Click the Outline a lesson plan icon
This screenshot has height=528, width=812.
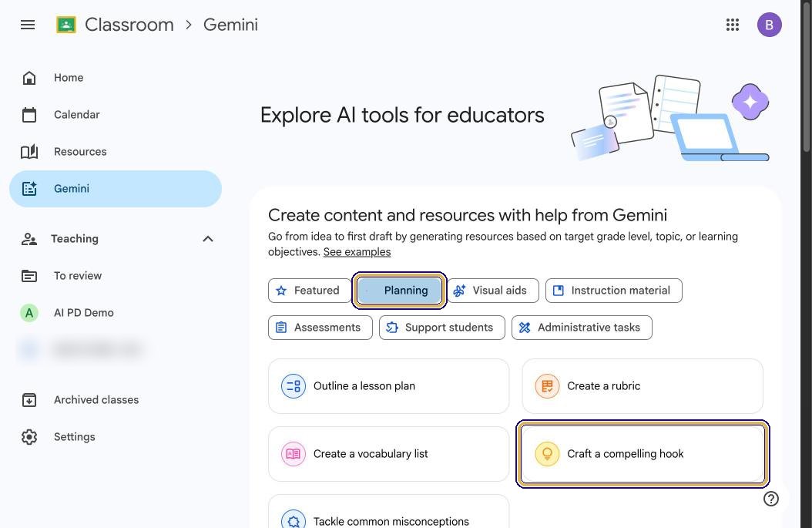[293, 386]
